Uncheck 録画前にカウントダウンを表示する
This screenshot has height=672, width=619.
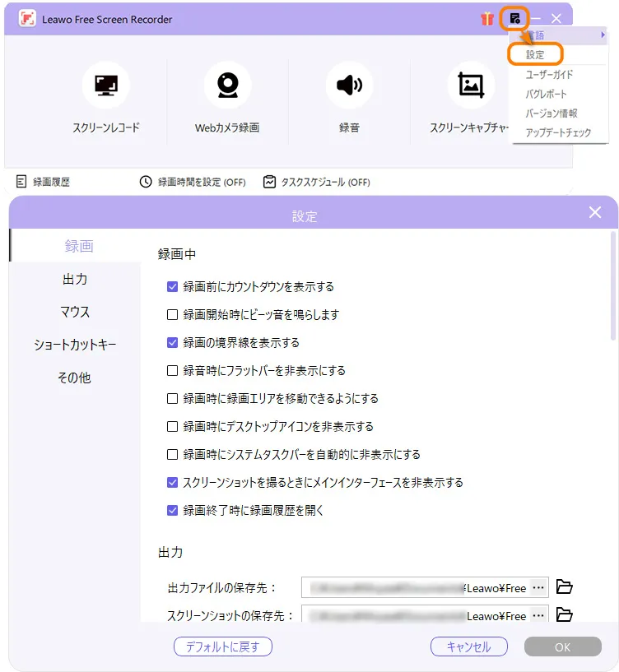(x=172, y=287)
